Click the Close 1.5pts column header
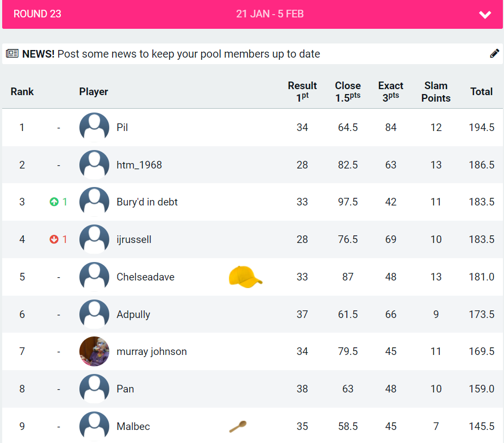504x443 pixels. pos(347,92)
